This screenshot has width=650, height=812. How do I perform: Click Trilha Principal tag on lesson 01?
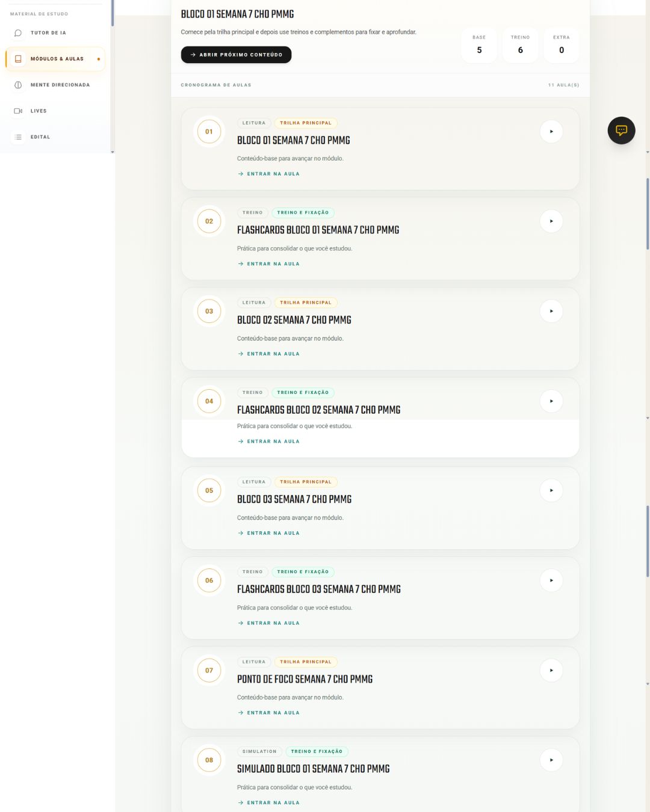coord(306,123)
